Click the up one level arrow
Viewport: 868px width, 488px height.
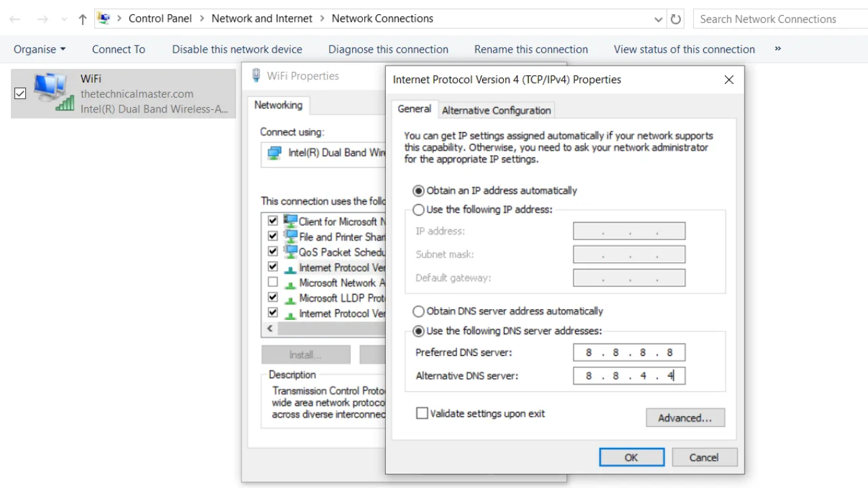pyautogui.click(x=82, y=18)
